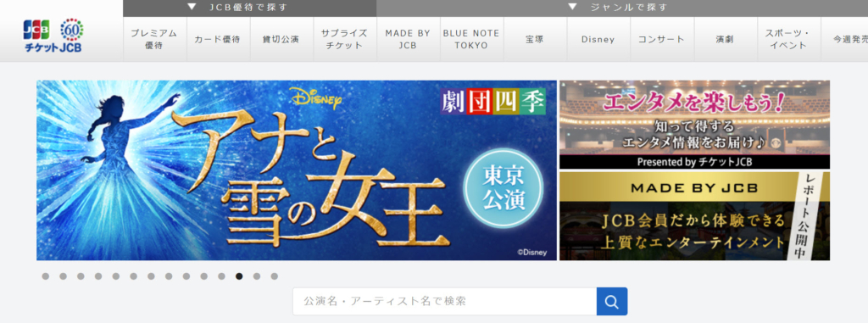
Task: Open プレミアム優待 menu item
Action: coord(155,39)
